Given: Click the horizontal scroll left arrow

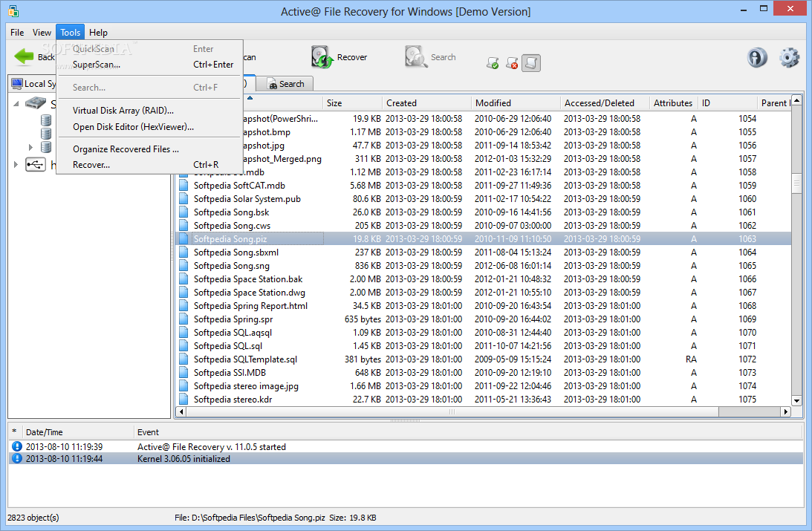Looking at the screenshot, I should (181, 412).
